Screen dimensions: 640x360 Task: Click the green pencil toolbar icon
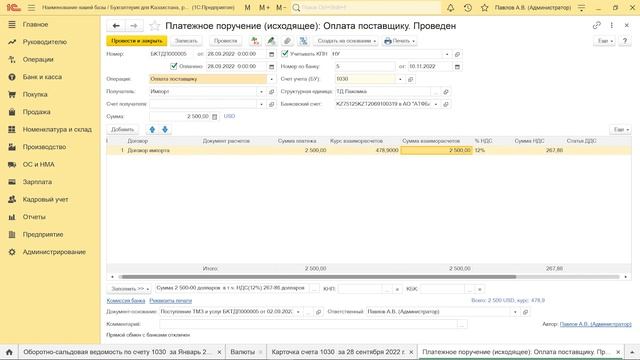(271, 41)
